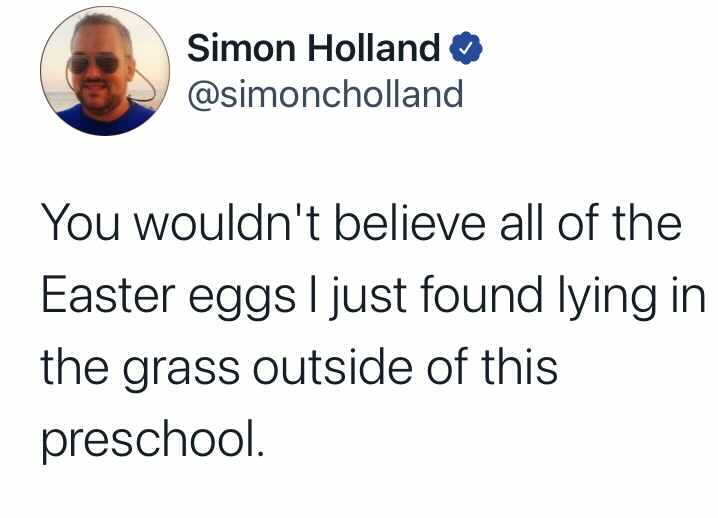Click the word "Holland" in the display name
This screenshot has width=718, height=518.
click(x=374, y=48)
